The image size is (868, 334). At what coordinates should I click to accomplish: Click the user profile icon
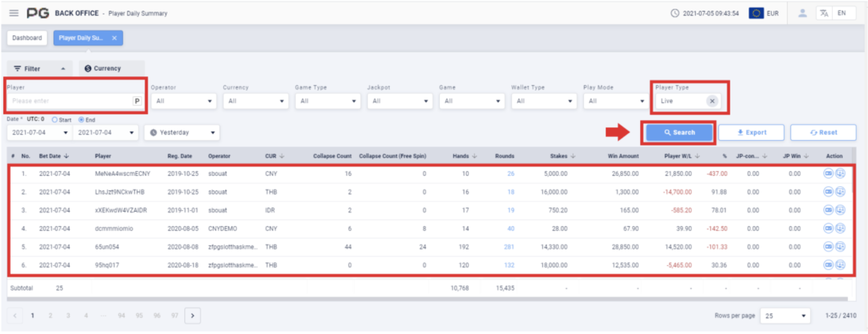coord(802,13)
